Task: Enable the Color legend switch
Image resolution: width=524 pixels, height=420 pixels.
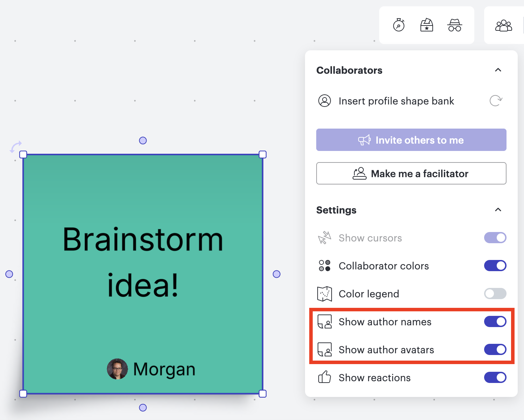Action: 495,294
